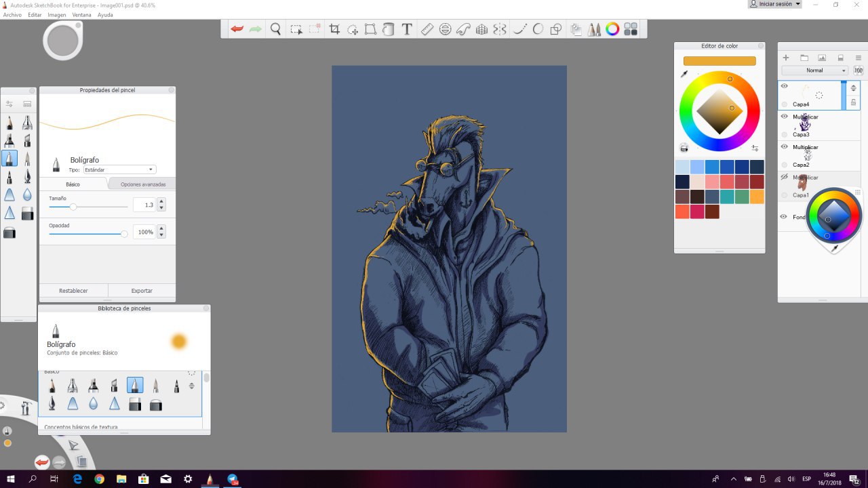Pick the Flood Fill bucket tool
The height and width of the screenshot is (488, 868).
388,29
